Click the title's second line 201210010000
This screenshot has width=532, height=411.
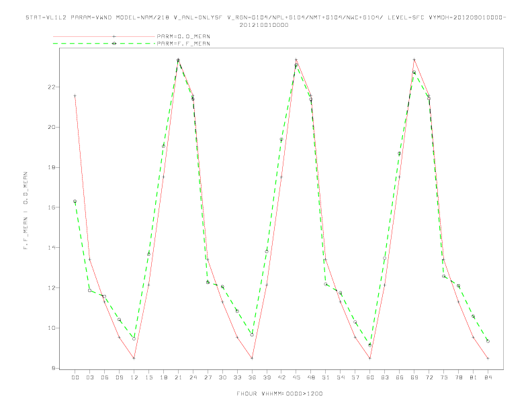(x=264, y=25)
